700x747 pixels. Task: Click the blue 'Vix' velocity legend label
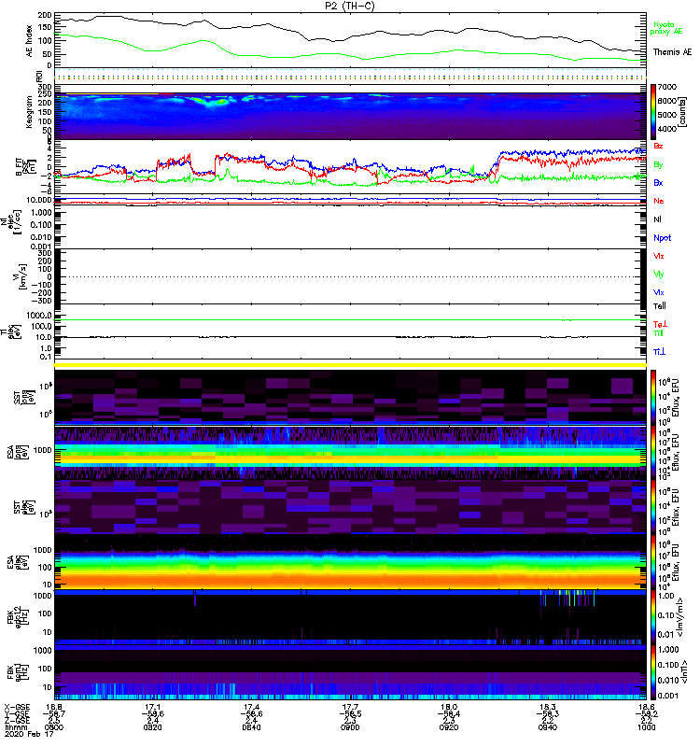point(659,292)
